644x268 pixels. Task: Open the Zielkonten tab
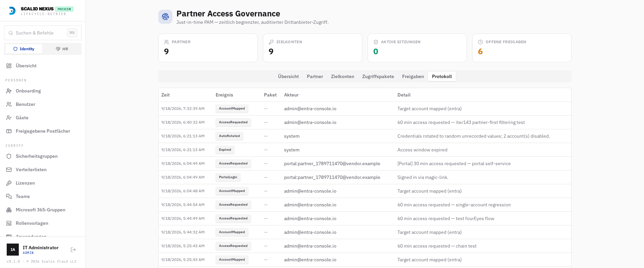point(342,76)
